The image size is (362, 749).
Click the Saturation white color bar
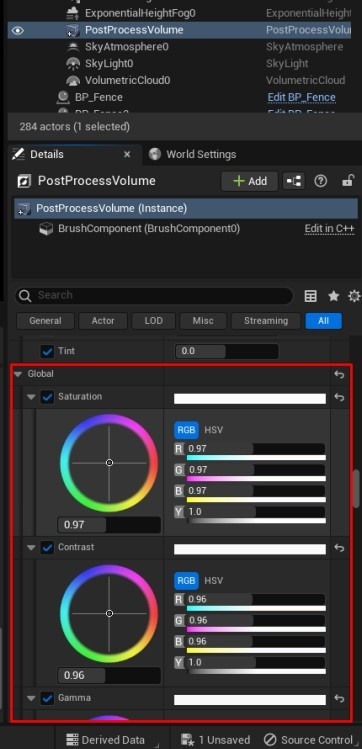pos(250,398)
